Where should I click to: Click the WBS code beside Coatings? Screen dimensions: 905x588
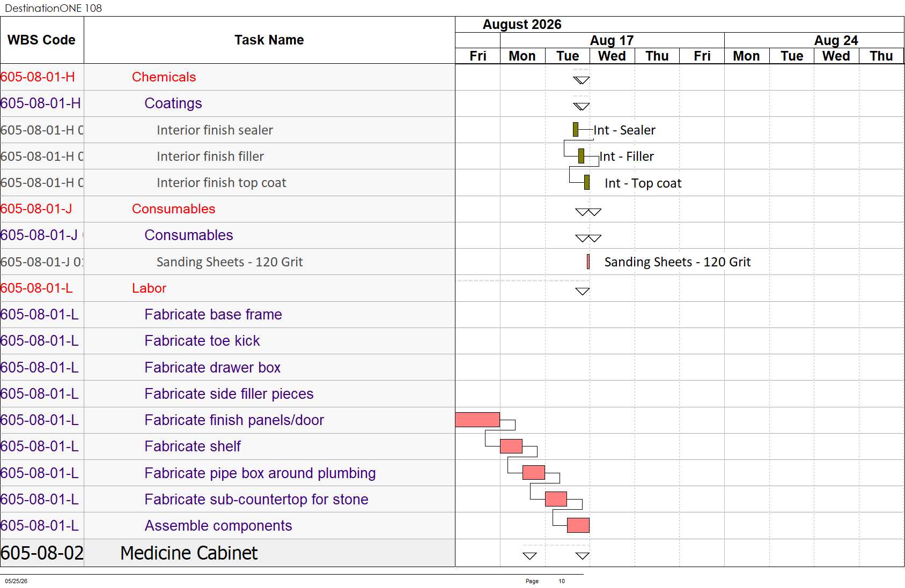click(x=41, y=103)
